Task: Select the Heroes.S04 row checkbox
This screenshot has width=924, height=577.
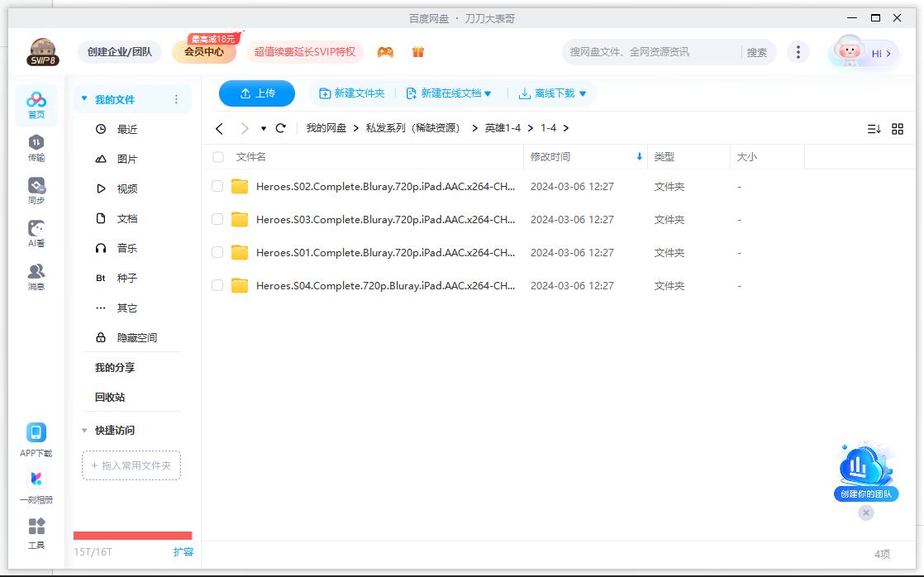Action: click(217, 285)
